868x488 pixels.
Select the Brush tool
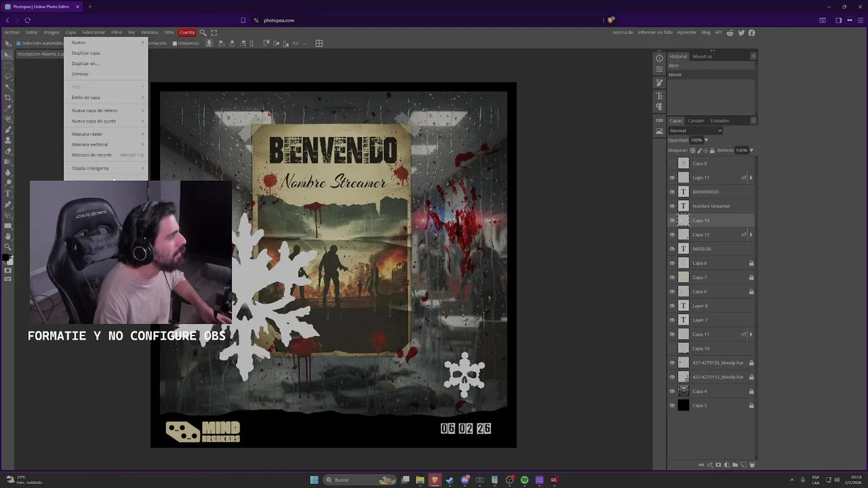click(8, 129)
